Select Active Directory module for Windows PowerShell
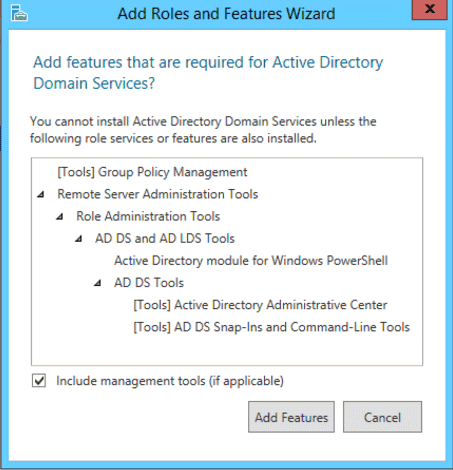This screenshot has width=453, height=470. pos(251,261)
